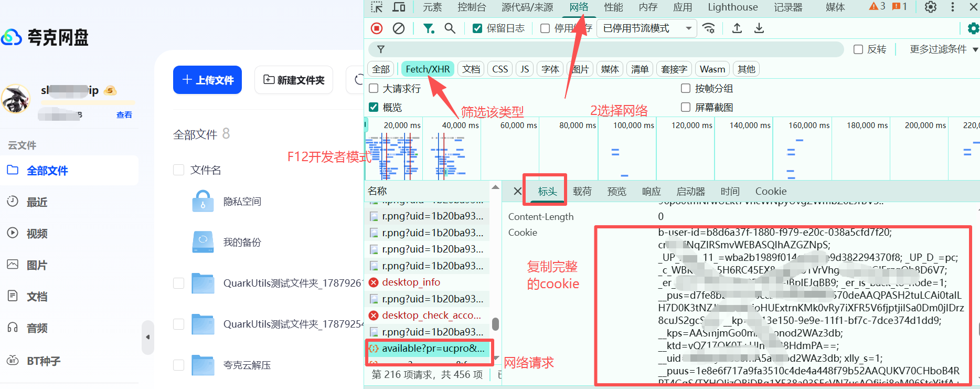Click the 上传文件 button
Image resolution: width=980 pixels, height=389 pixels.
click(x=207, y=80)
